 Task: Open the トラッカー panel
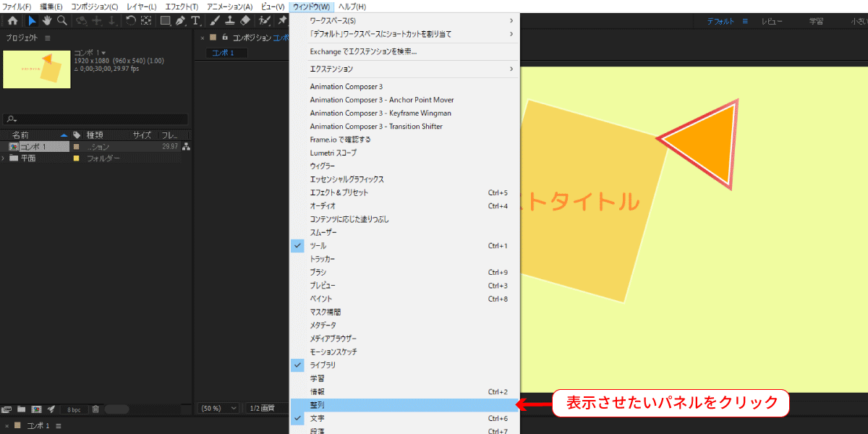pos(404,259)
